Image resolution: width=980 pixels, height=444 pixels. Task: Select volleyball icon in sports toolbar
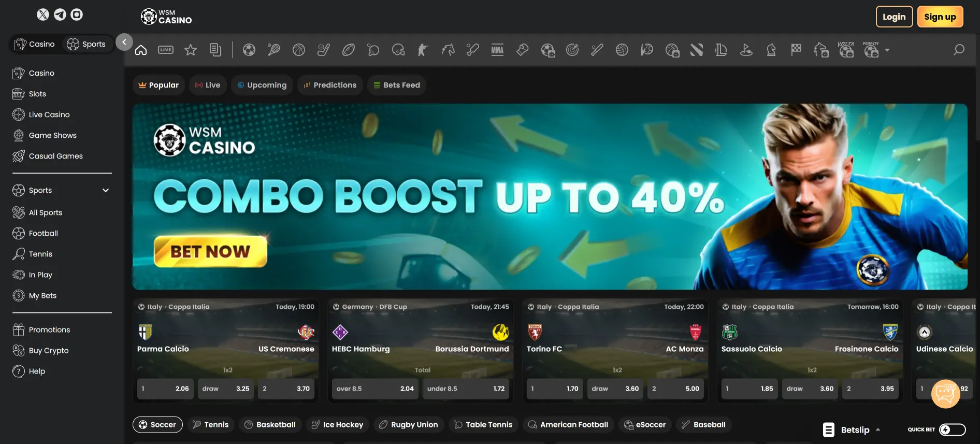tap(622, 50)
